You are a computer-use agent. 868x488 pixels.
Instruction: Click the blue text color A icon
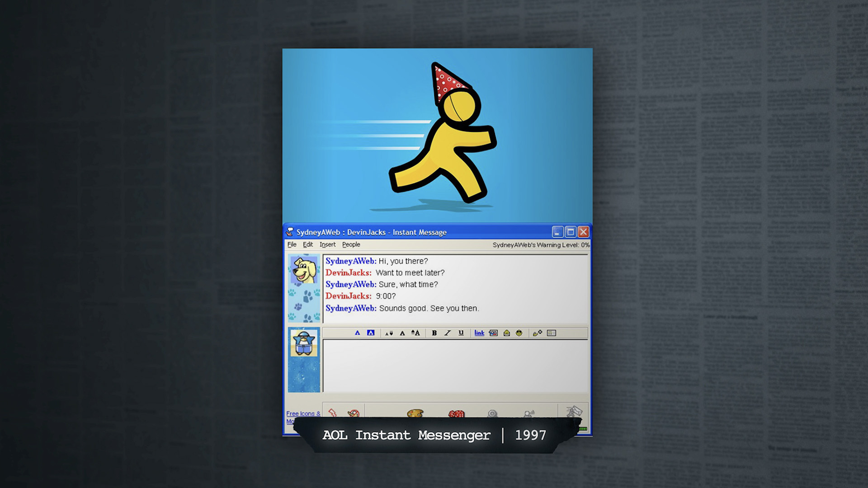[357, 333]
